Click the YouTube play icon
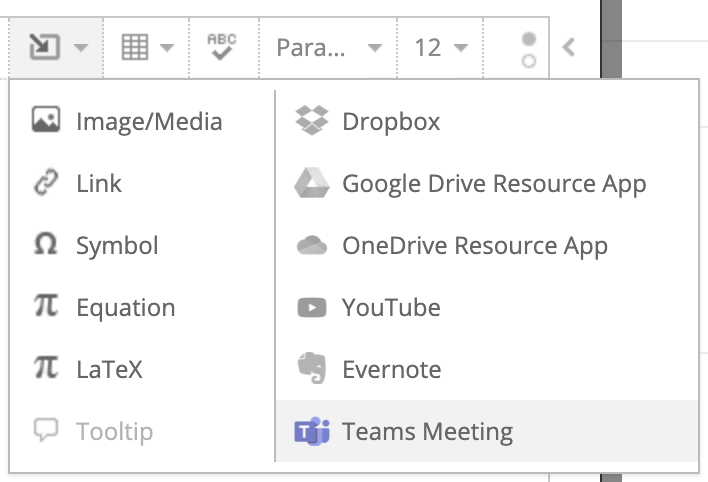Viewport: 708px width, 482px height. pyautogui.click(x=312, y=308)
